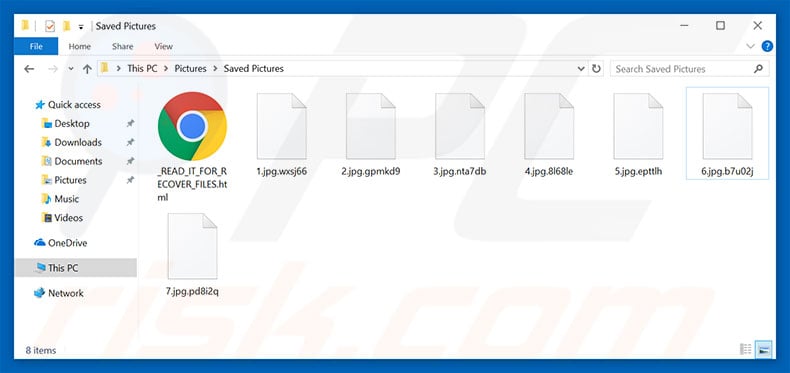This screenshot has width=790, height=373.
Task: Select the 5.jpg.epttlh file icon
Action: point(638,126)
